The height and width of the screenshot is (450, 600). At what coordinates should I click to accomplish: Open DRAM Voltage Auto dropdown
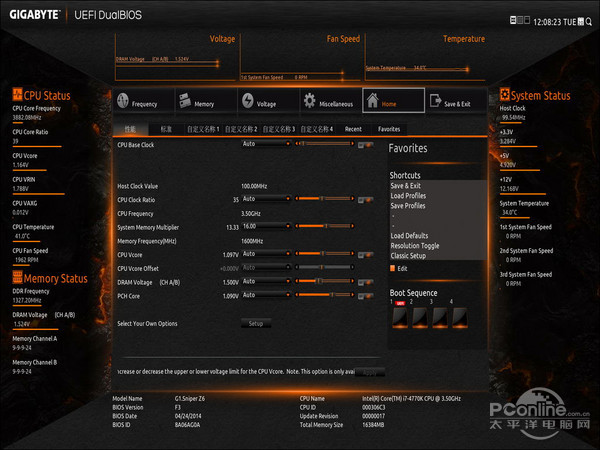point(266,282)
